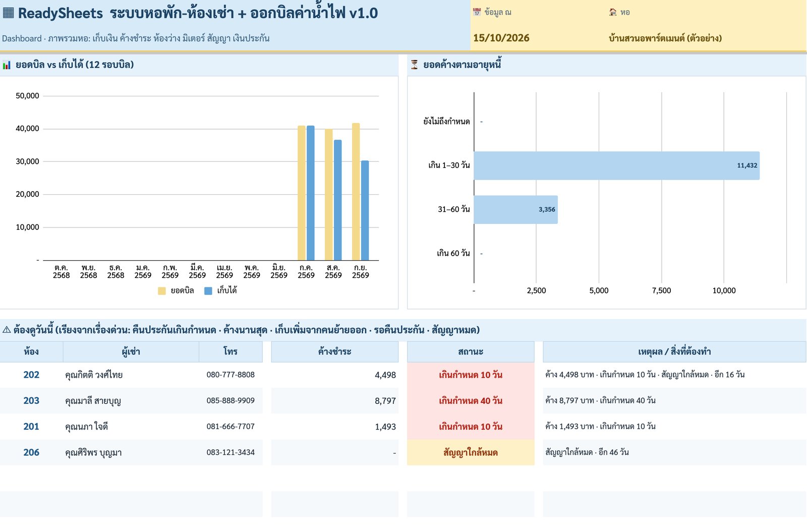Click room number 201 link
Viewport: 807px width, 532px height.
(31, 427)
